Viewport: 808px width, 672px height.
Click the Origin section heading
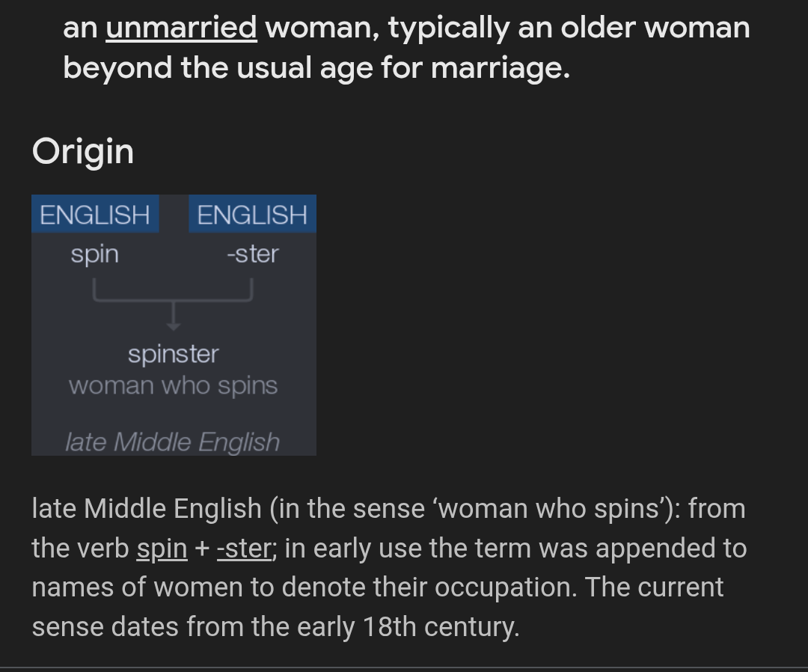83,152
